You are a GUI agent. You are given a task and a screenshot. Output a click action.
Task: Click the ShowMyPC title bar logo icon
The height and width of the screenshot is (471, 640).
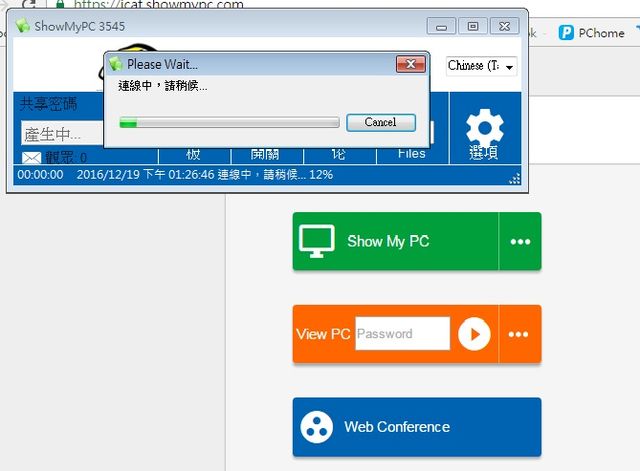(23, 26)
